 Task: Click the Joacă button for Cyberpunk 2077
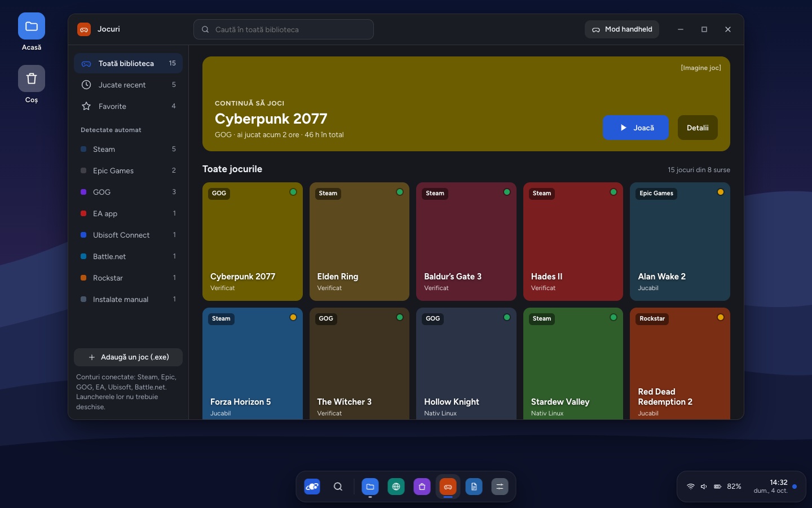(x=636, y=128)
